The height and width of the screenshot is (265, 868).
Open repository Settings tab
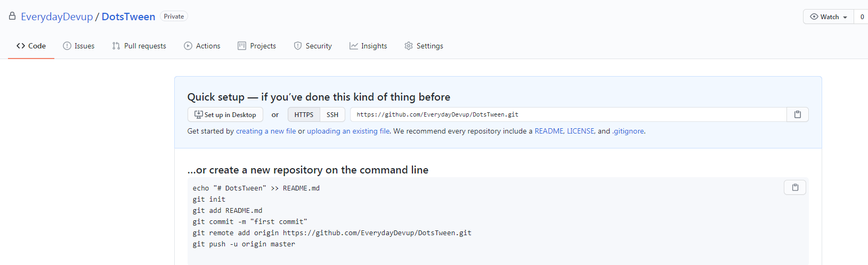424,46
